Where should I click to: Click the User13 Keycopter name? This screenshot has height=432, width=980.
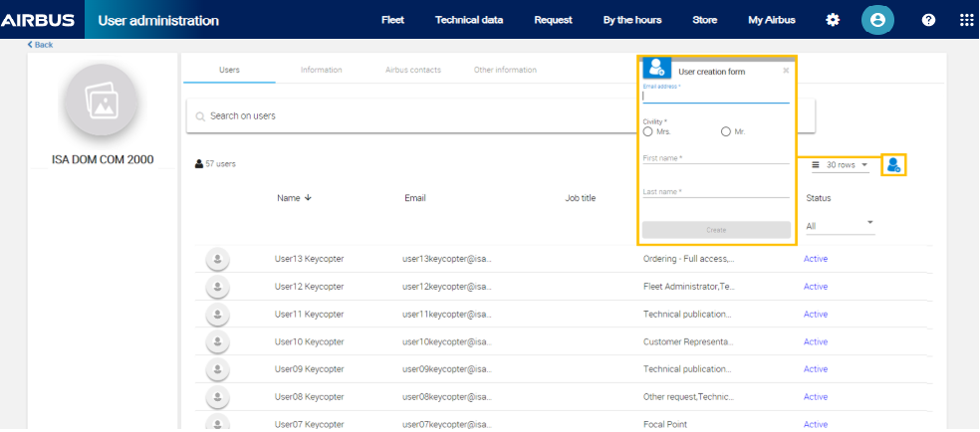point(309,259)
